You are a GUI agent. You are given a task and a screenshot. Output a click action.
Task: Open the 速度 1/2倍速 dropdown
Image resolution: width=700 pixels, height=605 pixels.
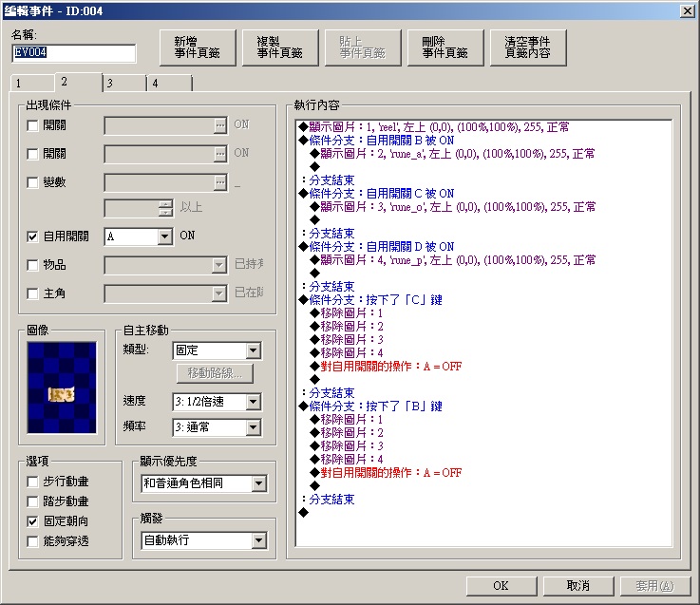pos(254,402)
